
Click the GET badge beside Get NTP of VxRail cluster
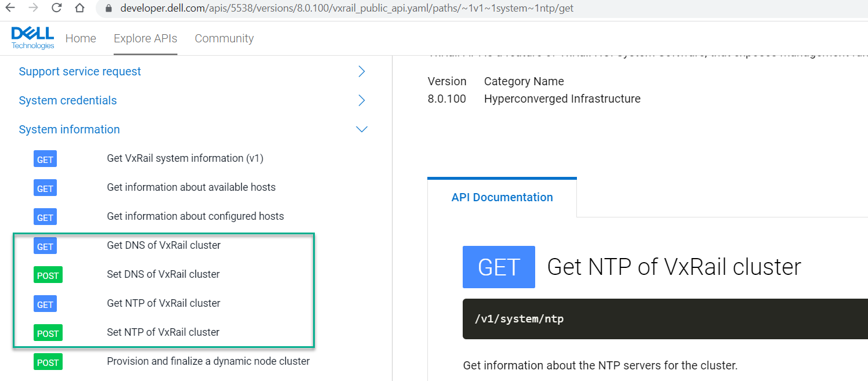[x=45, y=304]
